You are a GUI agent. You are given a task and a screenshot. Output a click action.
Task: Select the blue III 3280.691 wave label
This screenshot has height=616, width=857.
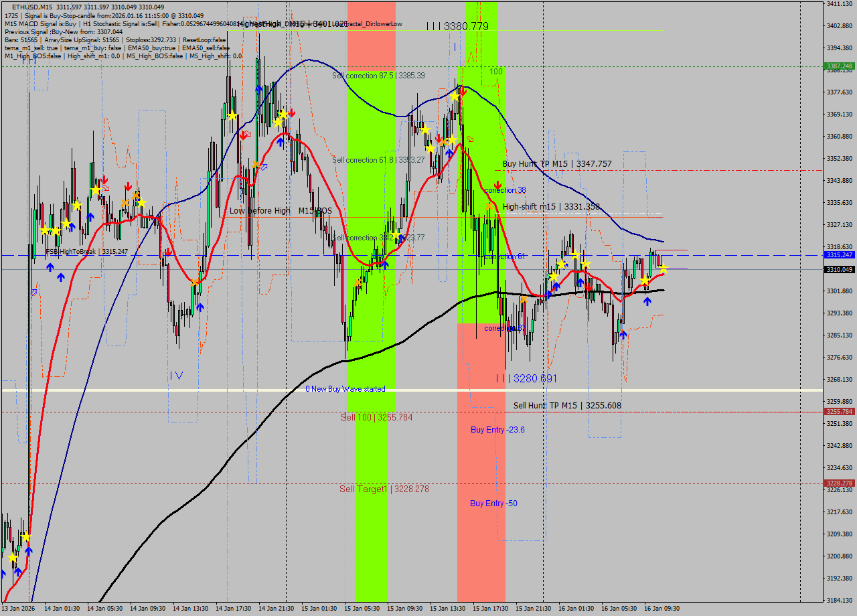526,378
